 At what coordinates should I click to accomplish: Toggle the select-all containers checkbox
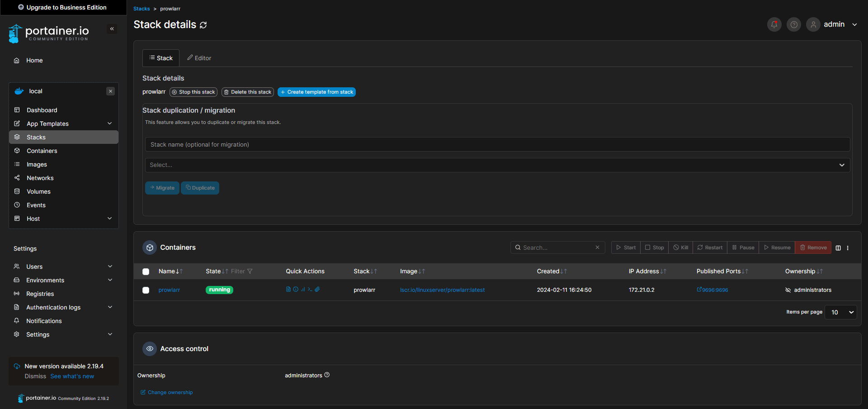(146, 271)
